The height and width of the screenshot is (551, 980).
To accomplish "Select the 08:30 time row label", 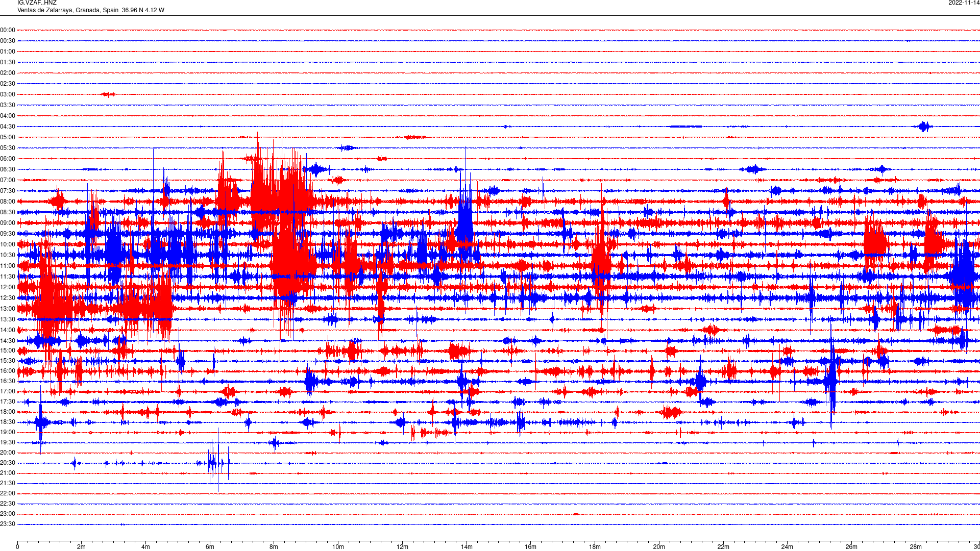I will [x=8, y=212].
